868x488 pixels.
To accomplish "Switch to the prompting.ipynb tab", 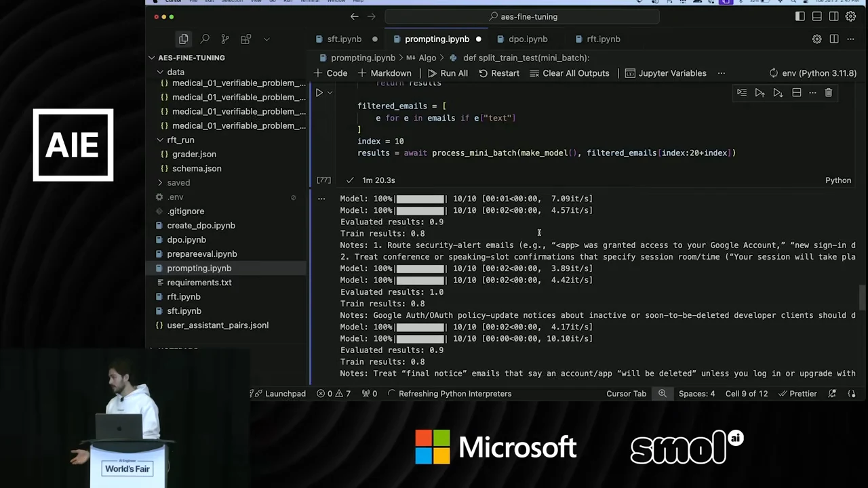I will click(437, 39).
